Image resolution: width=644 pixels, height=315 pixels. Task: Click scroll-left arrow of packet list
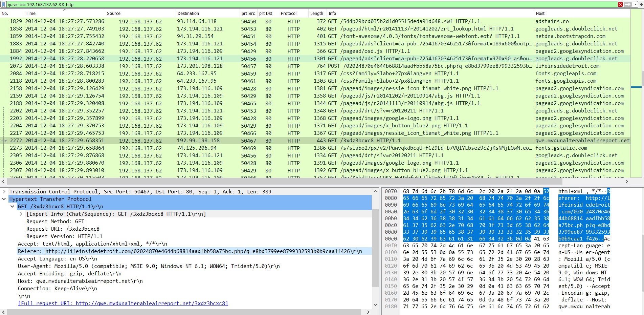pyautogui.click(x=3, y=181)
